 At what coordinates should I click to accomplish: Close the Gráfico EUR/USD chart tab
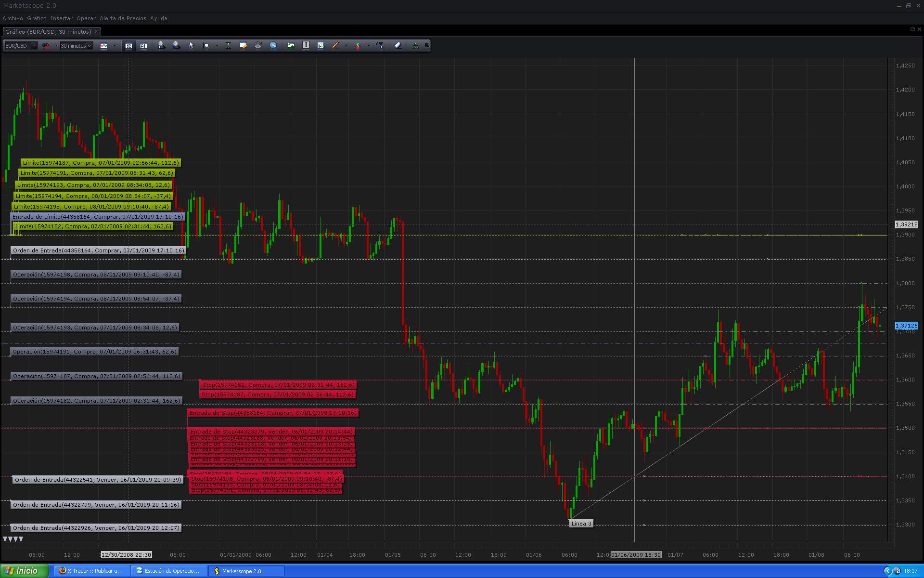[x=96, y=32]
